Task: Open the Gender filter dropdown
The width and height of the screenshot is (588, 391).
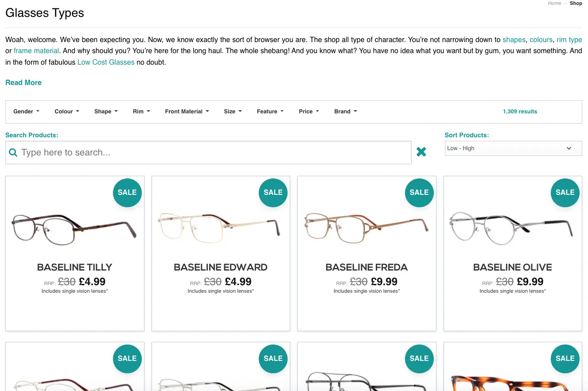Action: (26, 112)
